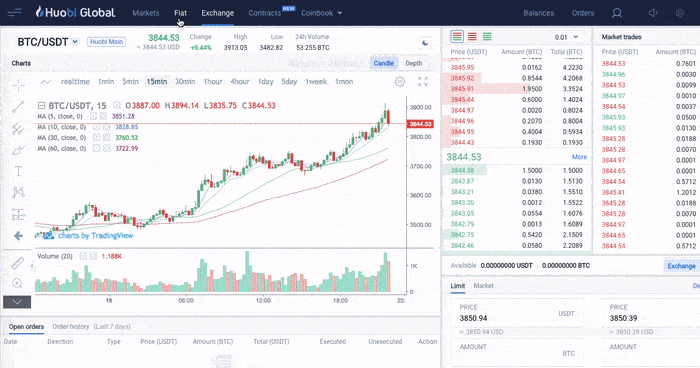Select the crosshair cursor tool
The width and height of the screenshot is (700, 368).
point(18,85)
